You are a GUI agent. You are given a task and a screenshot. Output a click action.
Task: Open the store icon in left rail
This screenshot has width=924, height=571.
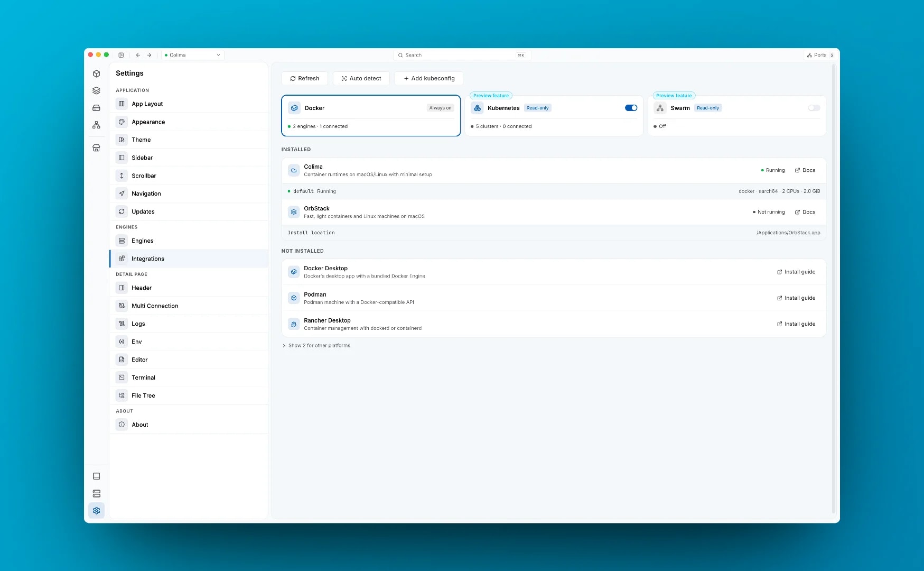point(96,148)
